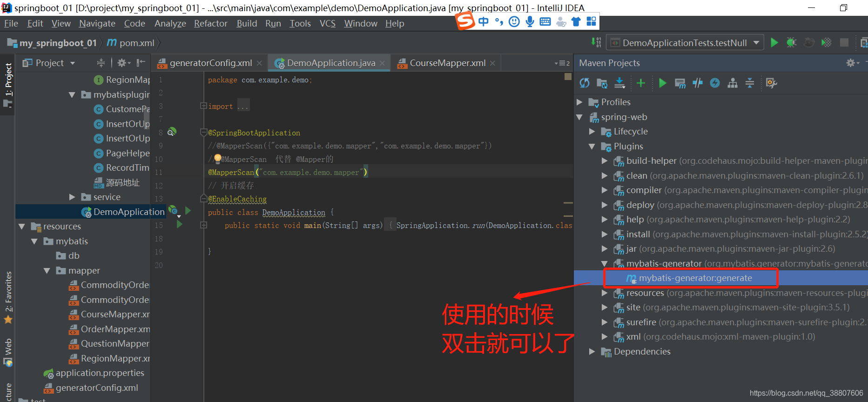This screenshot has height=402, width=868.
Task: Toggle skip tests mode lightning icon
Action: [x=715, y=83]
